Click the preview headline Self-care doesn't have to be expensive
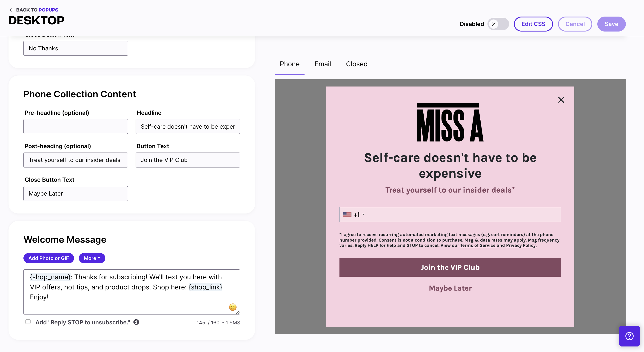Screen dimensions: 644x352 (x=450, y=165)
